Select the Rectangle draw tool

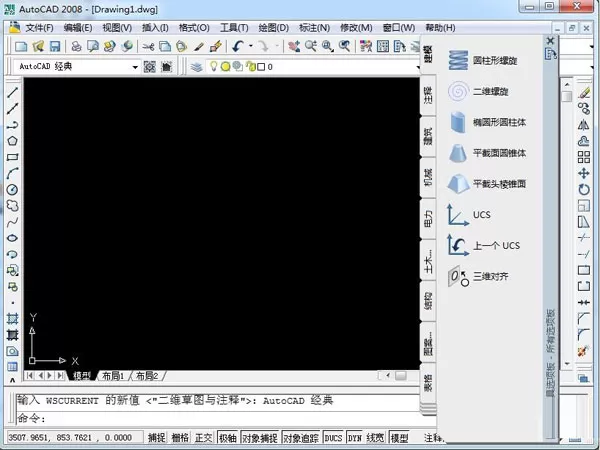click(x=12, y=157)
